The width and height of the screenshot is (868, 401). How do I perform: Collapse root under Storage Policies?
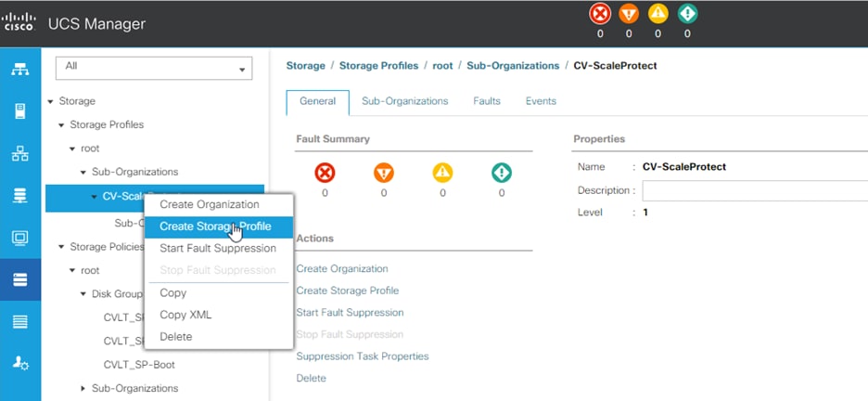coord(72,271)
